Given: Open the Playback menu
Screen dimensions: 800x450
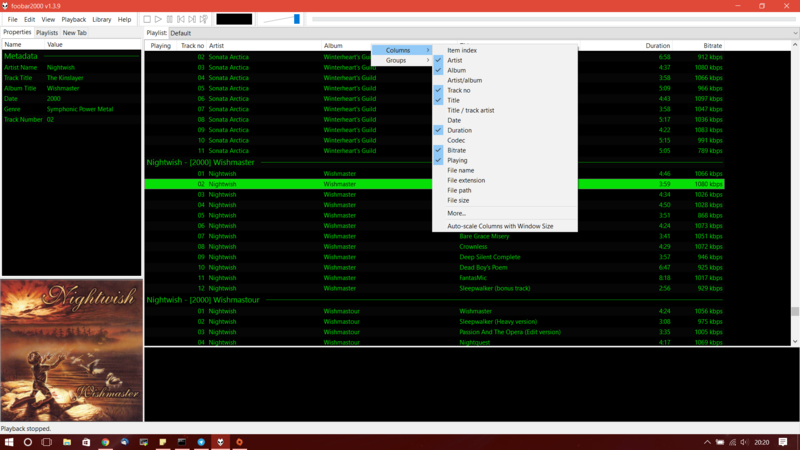Looking at the screenshot, I should [74, 19].
